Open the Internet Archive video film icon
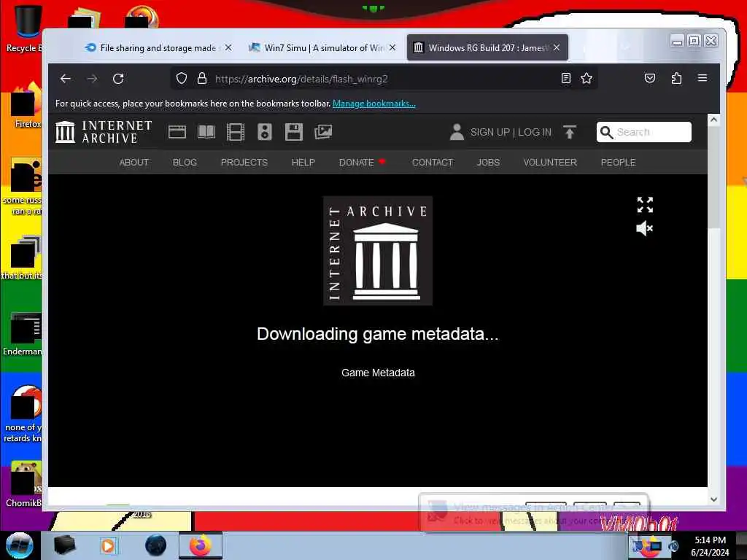 click(236, 132)
